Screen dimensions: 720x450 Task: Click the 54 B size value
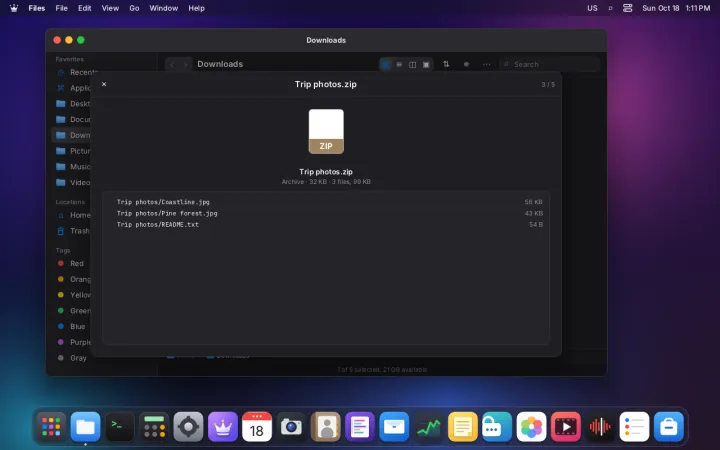[536, 225]
